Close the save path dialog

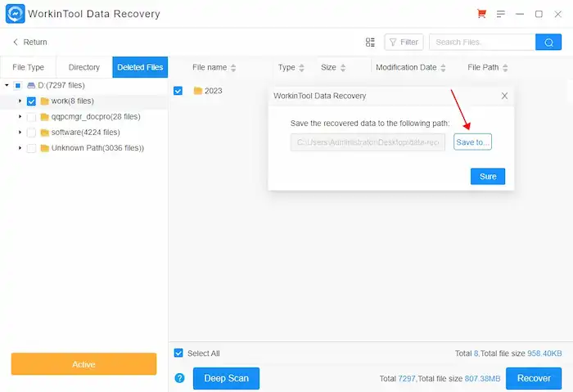504,96
